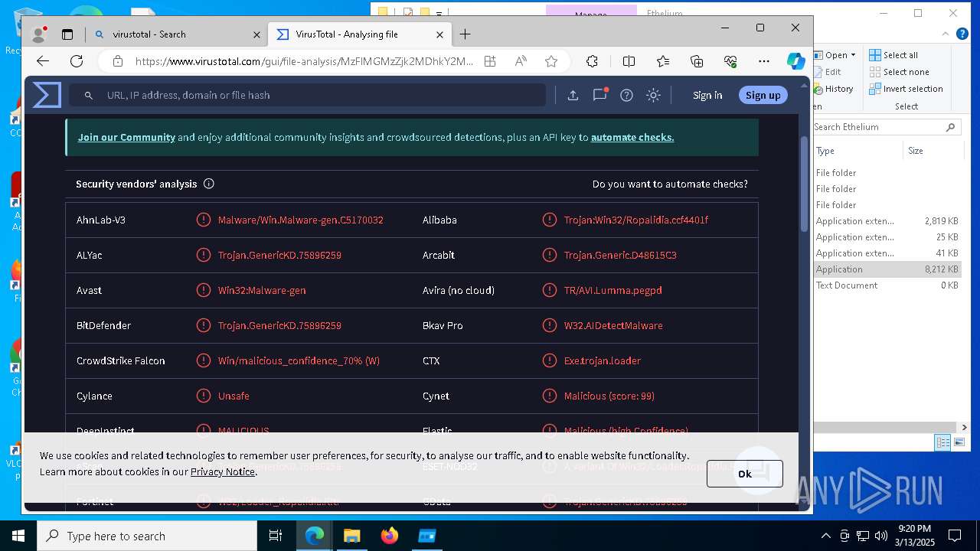Click the Bkav Pro 'W32.AIDetectMalware' result

tap(613, 325)
